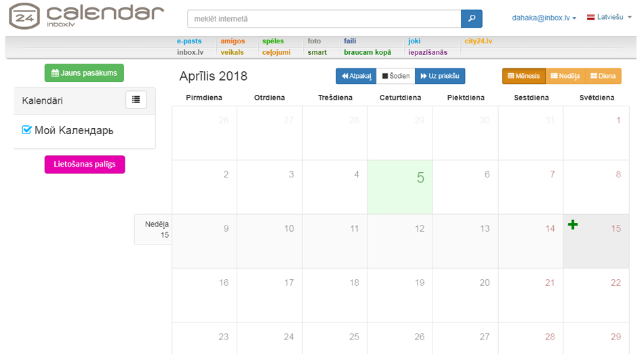
Task: Select the April 23 day cell
Action: coord(204,339)
